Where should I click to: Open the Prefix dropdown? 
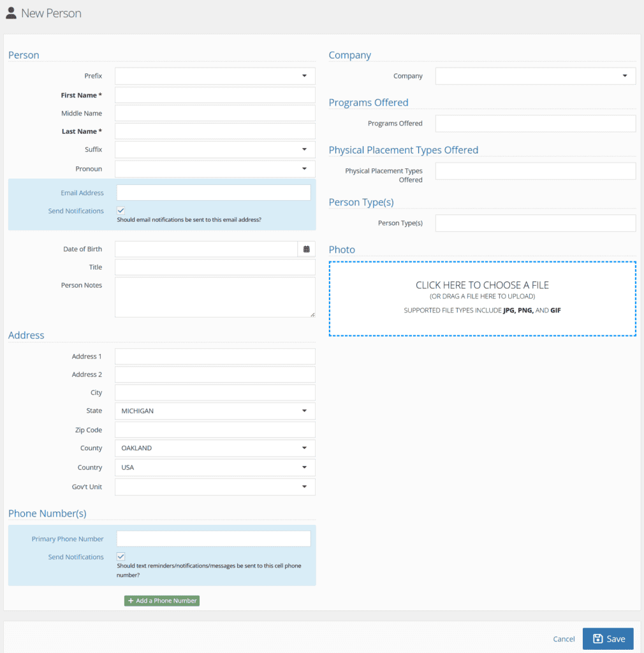(215, 76)
